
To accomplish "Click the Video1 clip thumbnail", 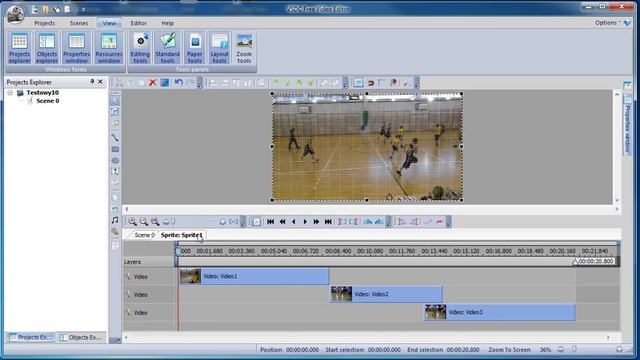I will click(190, 276).
